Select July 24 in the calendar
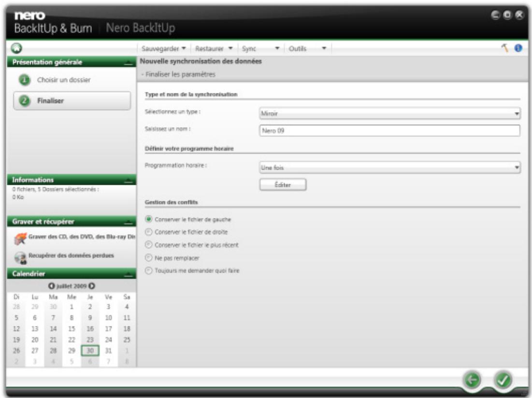Viewport: 532px width, 398px height. pos(108,339)
